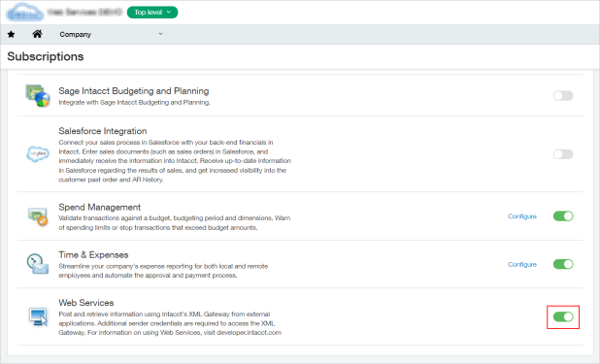Turn off the Time & Expenses toggle
Viewport: 600px width, 364px height.
pyautogui.click(x=563, y=264)
